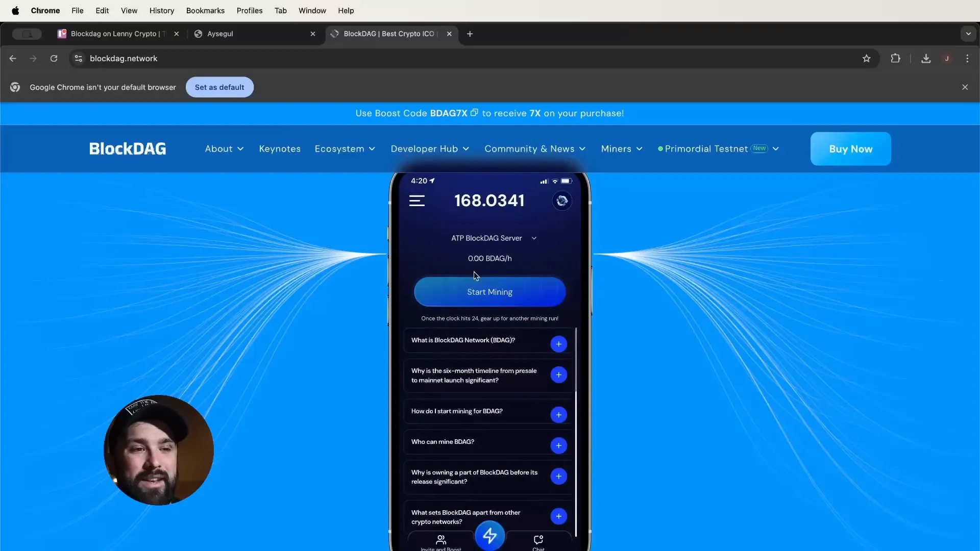
Task: Expand the Ecosystem dropdown menu
Action: point(345,149)
